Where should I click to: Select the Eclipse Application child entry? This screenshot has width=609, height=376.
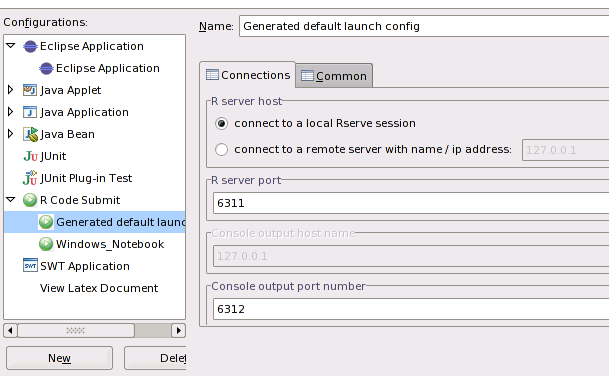tap(108, 68)
